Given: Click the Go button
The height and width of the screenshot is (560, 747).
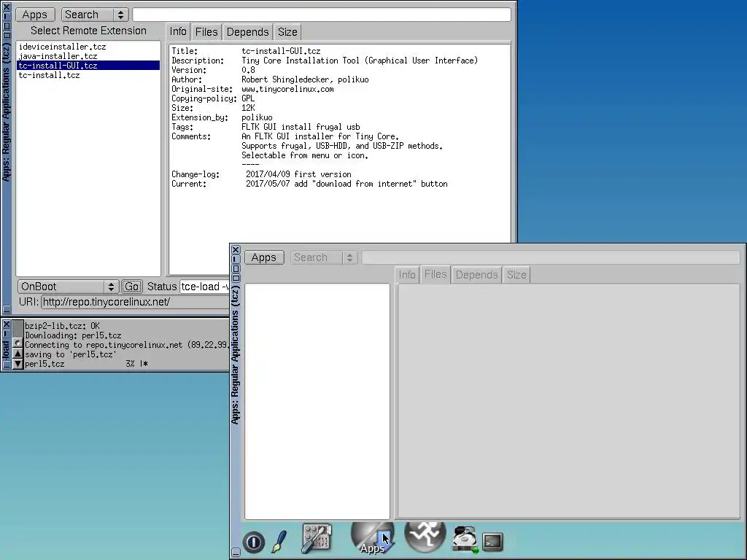Looking at the screenshot, I should click(132, 287).
